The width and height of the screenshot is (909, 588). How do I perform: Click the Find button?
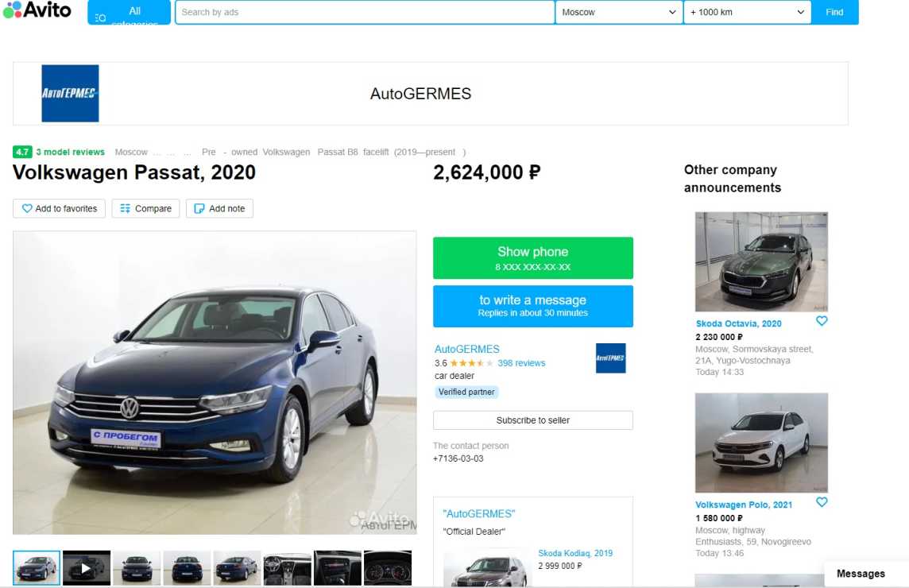(x=834, y=12)
